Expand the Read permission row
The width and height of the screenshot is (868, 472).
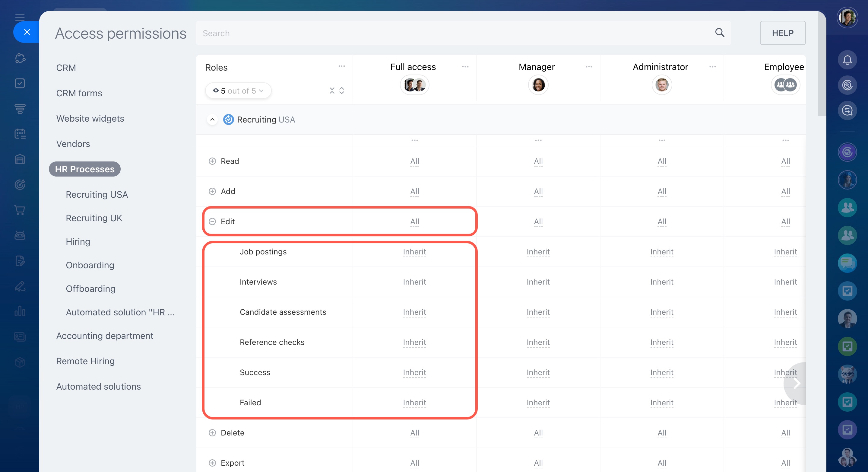coord(212,161)
